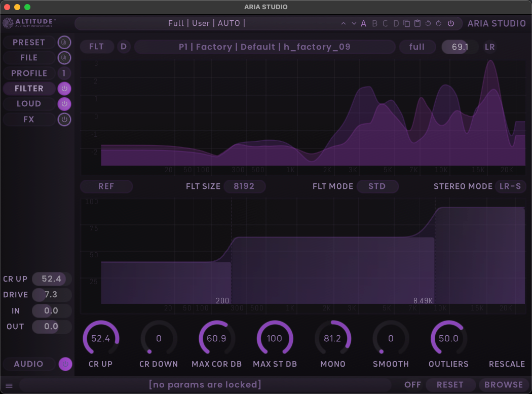Screen dimensions: 532x394
Task: Click the DRIVE slider showing 7.3
Action: (x=51, y=295)
